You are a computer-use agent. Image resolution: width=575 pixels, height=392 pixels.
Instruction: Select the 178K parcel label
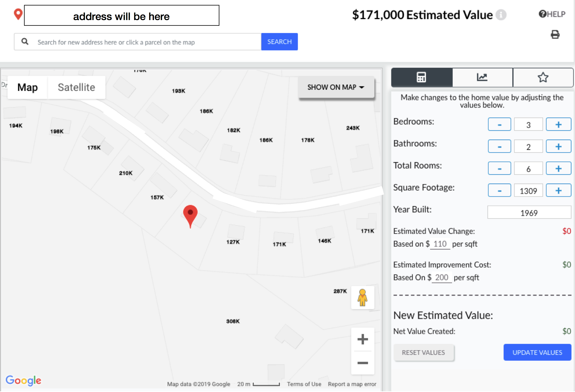[x=308, y=140]
